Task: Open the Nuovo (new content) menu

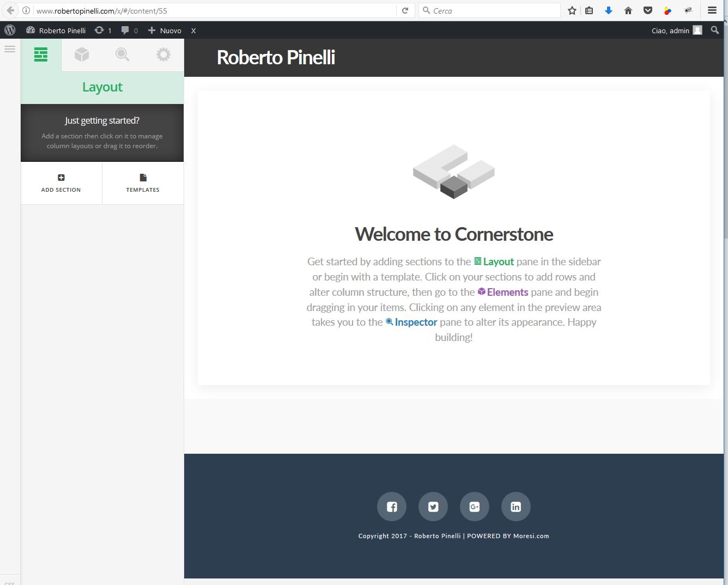Action: pos(165,31)
